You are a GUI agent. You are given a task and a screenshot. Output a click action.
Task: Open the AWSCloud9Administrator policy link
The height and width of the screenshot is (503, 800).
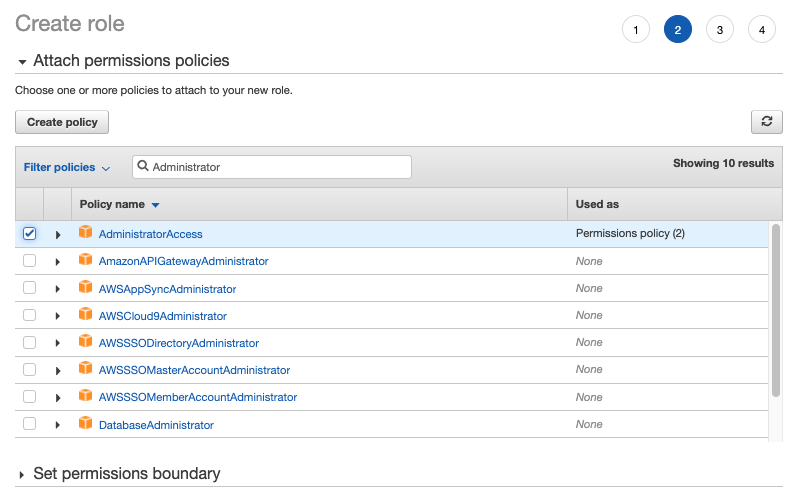(163, 316)
